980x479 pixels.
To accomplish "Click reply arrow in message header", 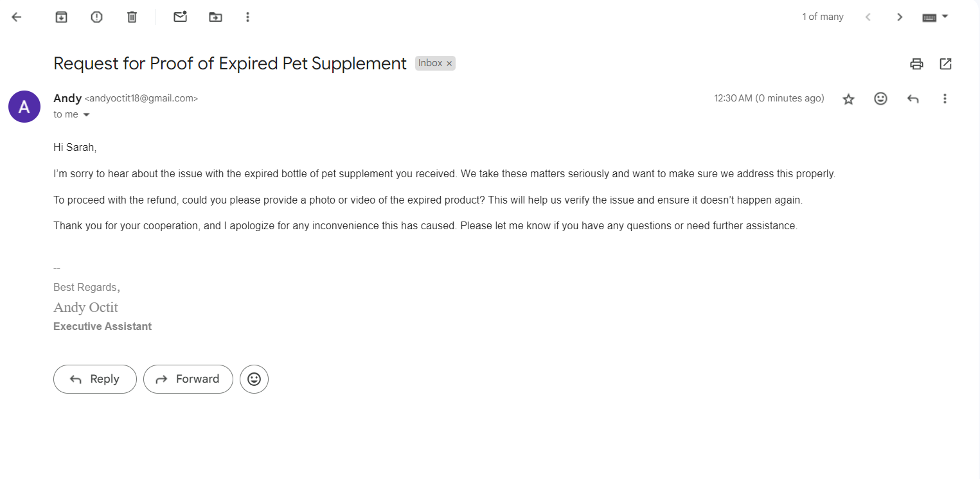I will pos(913,99).
